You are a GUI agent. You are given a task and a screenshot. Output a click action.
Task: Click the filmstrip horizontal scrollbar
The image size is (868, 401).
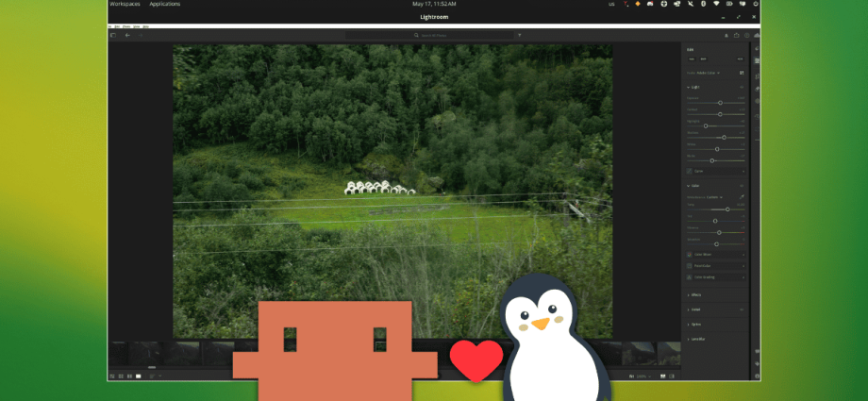click(x=152, y=367)
